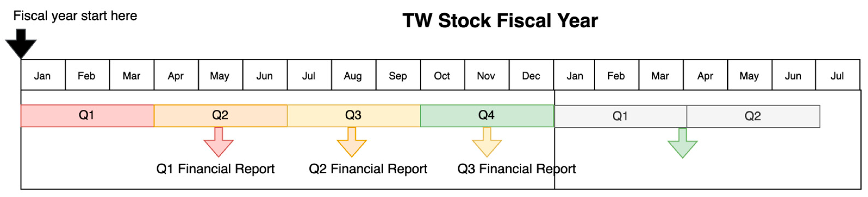
Task: Click the grey Q2 bar
Action: [753, 116]
